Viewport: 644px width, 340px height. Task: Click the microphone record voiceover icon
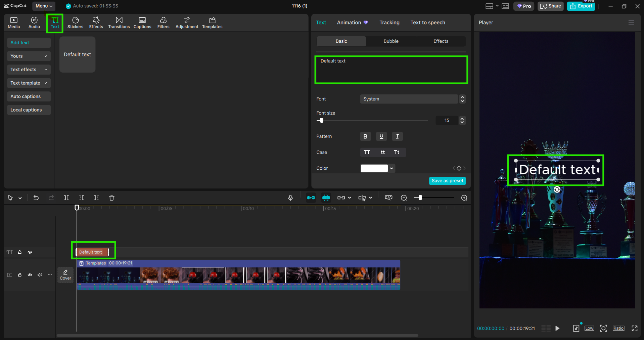click(x=290, y=198)
